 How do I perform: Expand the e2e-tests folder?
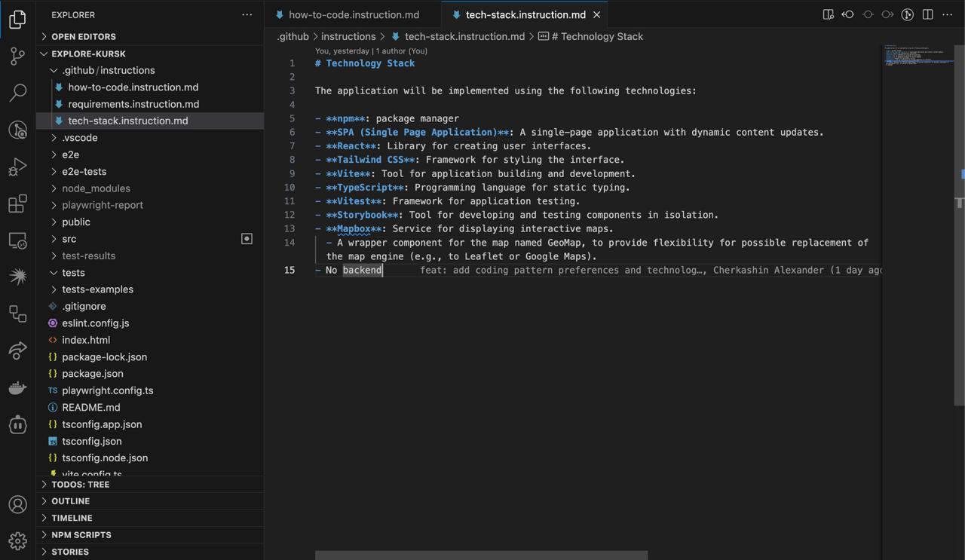point(84,171)
